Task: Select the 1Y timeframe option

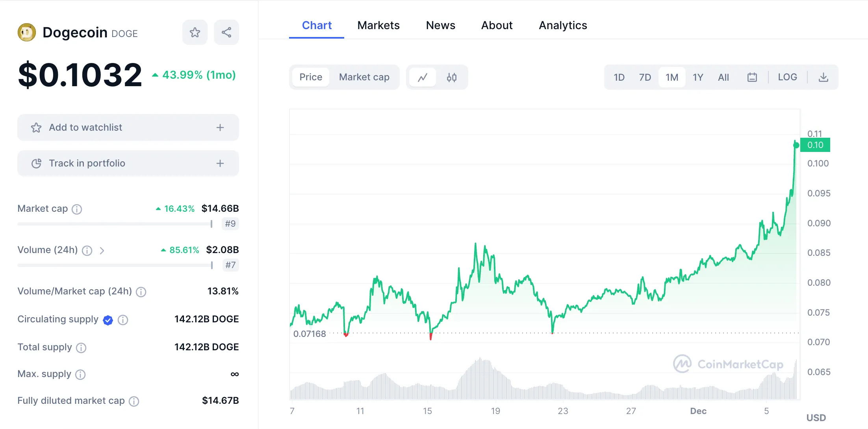Action: pos(698,77)
